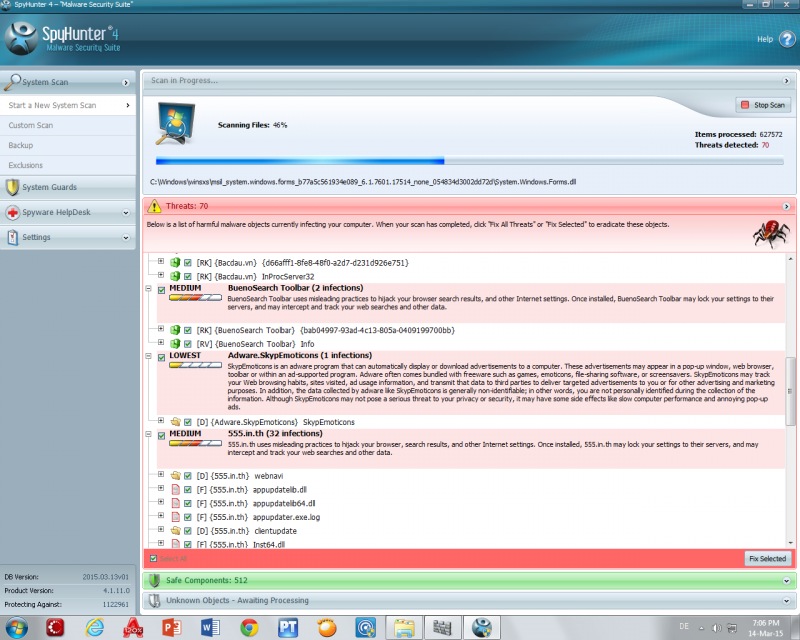Click the registry icon beside InProcServer32
The image size is (800, 640).
[x=176, y=276]
